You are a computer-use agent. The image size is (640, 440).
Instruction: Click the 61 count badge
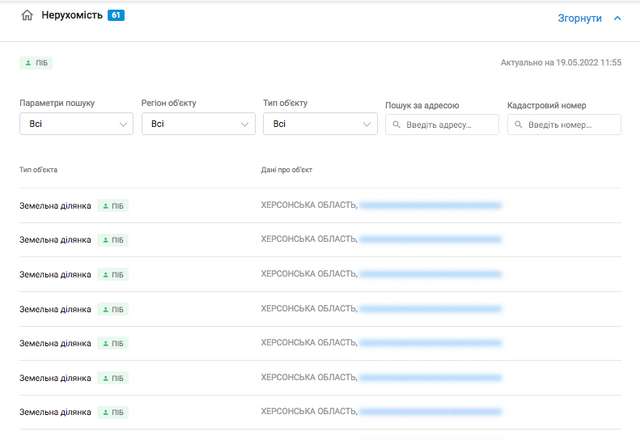(116, 16)
